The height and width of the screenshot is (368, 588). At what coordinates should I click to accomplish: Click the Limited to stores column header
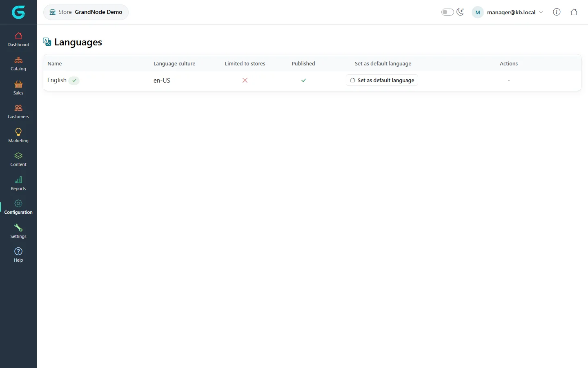(245, 63)
